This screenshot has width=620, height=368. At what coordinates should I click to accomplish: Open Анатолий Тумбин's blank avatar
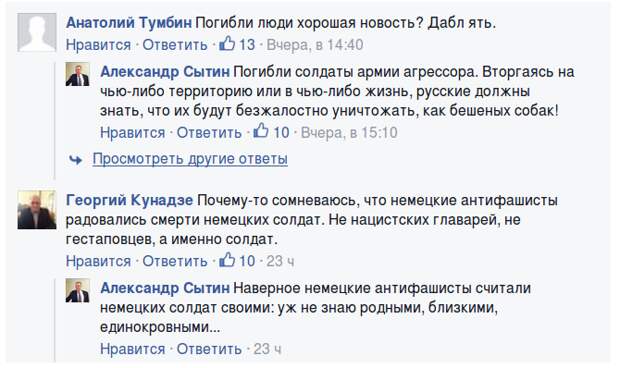(x=37, y=32)
